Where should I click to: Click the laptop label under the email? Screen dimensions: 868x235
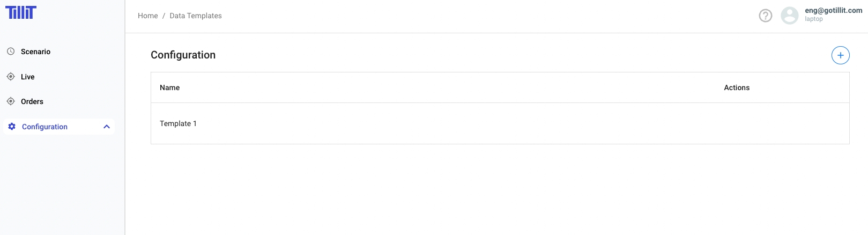tap(814, 19)
